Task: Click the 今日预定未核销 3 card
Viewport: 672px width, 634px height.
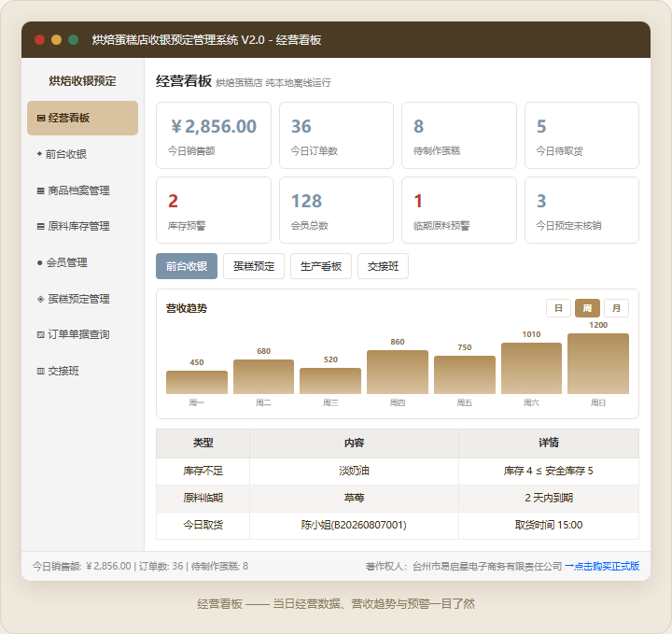Action: (x=582, y=210)
